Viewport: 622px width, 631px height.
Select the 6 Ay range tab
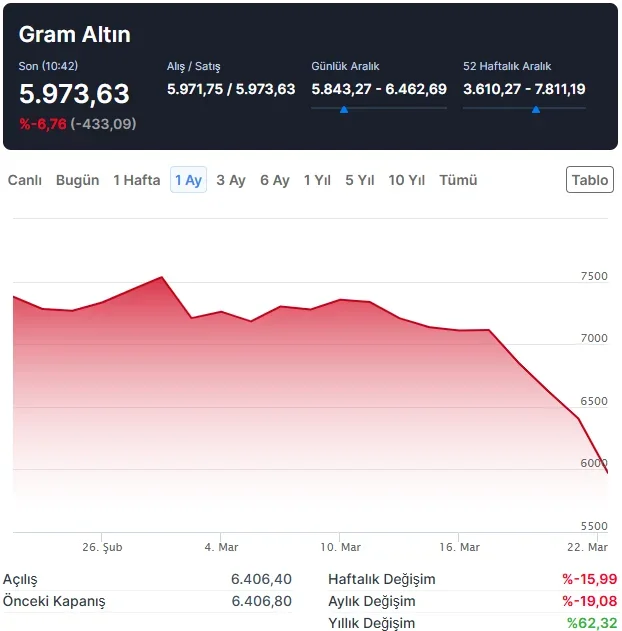coord(275,180)
